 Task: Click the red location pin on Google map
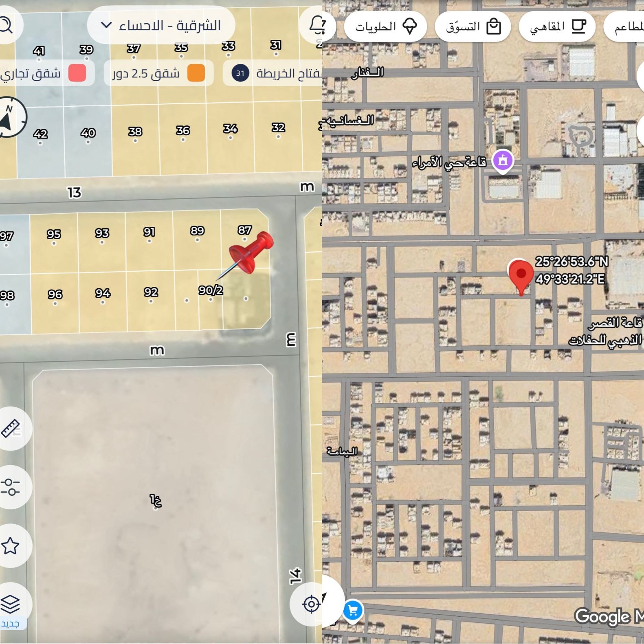(521, 275)
